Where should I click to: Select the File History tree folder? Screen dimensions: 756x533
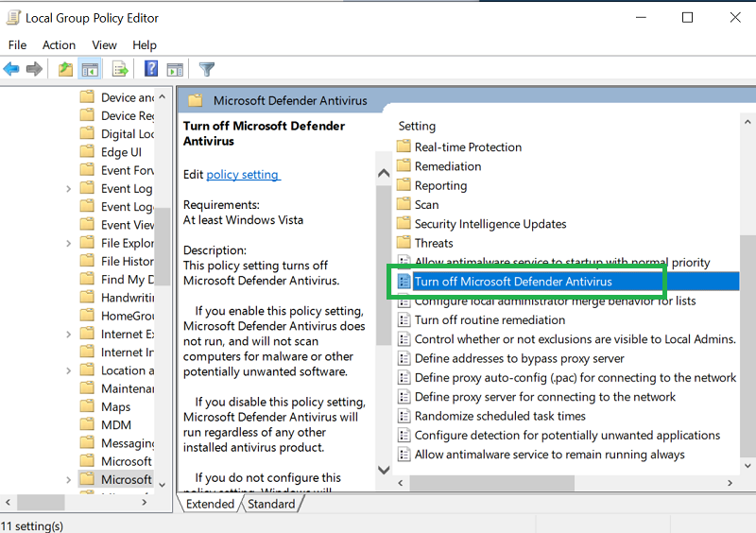115,261
